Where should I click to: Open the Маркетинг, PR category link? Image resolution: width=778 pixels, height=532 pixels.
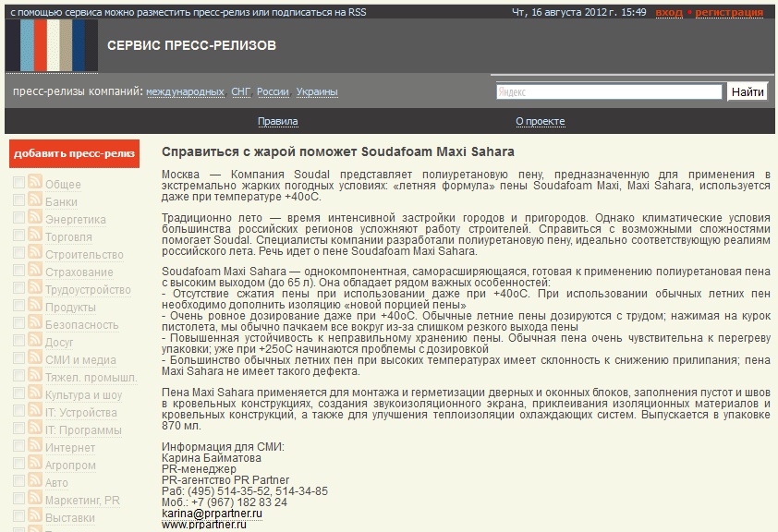pos(82,501)
